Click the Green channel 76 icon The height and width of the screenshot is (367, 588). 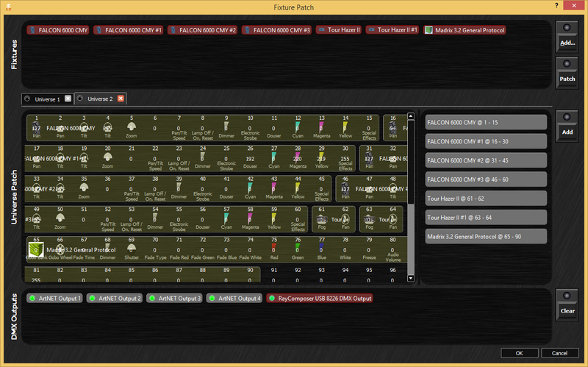298,248
